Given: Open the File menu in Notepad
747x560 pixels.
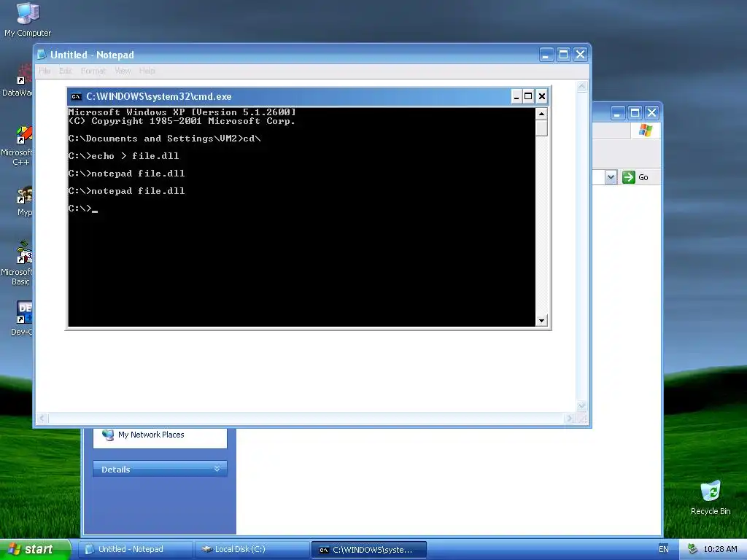Looking at the screenshot, I should coord(44,71).
